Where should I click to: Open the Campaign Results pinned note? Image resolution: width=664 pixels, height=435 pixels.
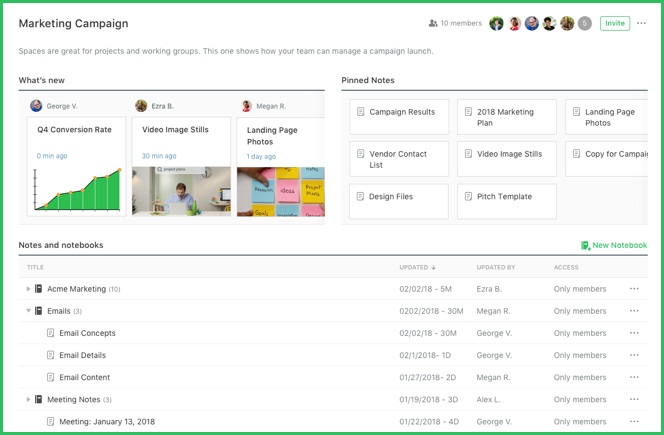coord(399,113)
